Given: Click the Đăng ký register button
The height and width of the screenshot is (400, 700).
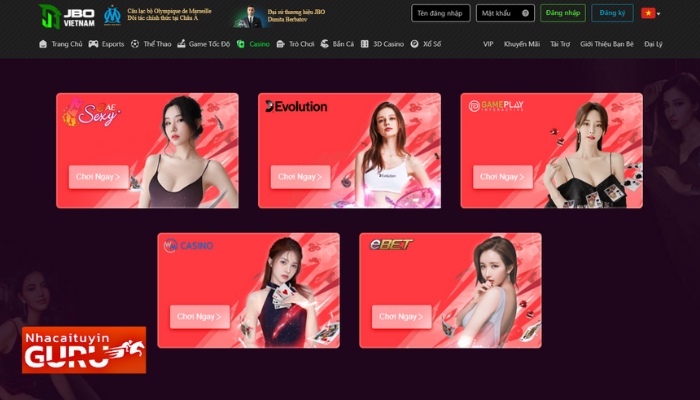Looking at the screenshot, I should [x=612, y=13].
